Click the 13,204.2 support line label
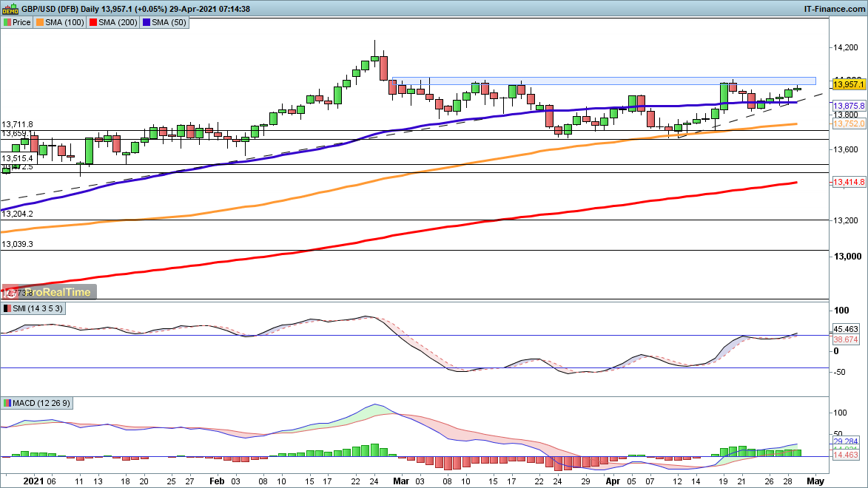This screenshot has height=488, width=868. [18, 214]
